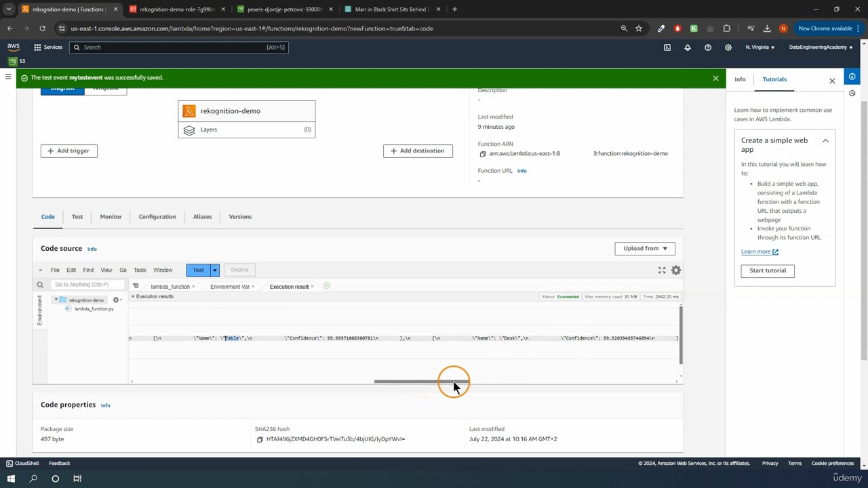Click horizontal scrollbar in execution results
The height and width of the screenshot is (488, 868).
click(x=420, y=382)
